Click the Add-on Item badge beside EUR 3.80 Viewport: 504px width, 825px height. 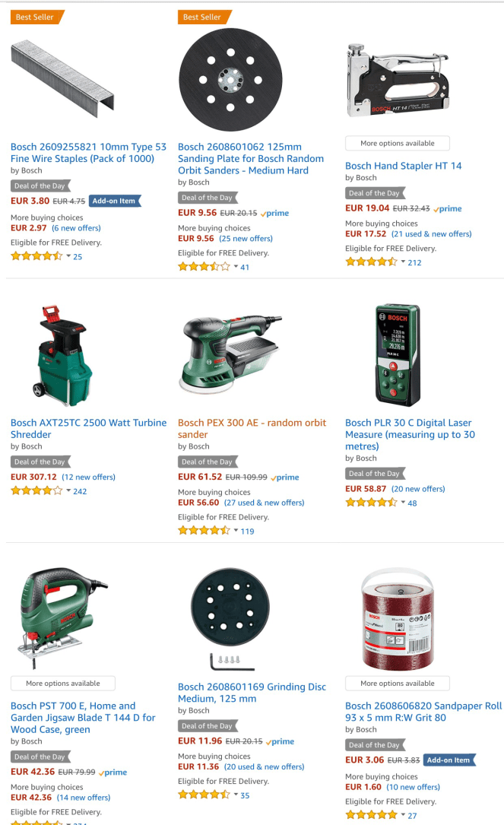coord(115,201)
